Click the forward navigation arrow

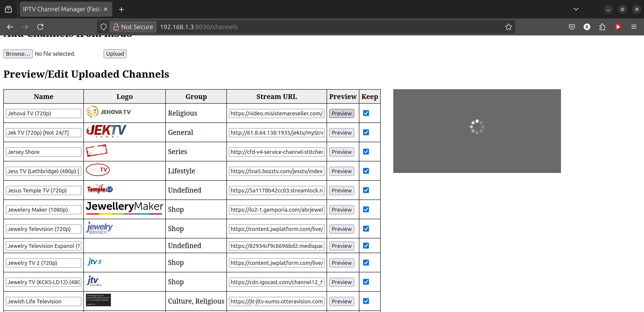click(x=25, y=27)
